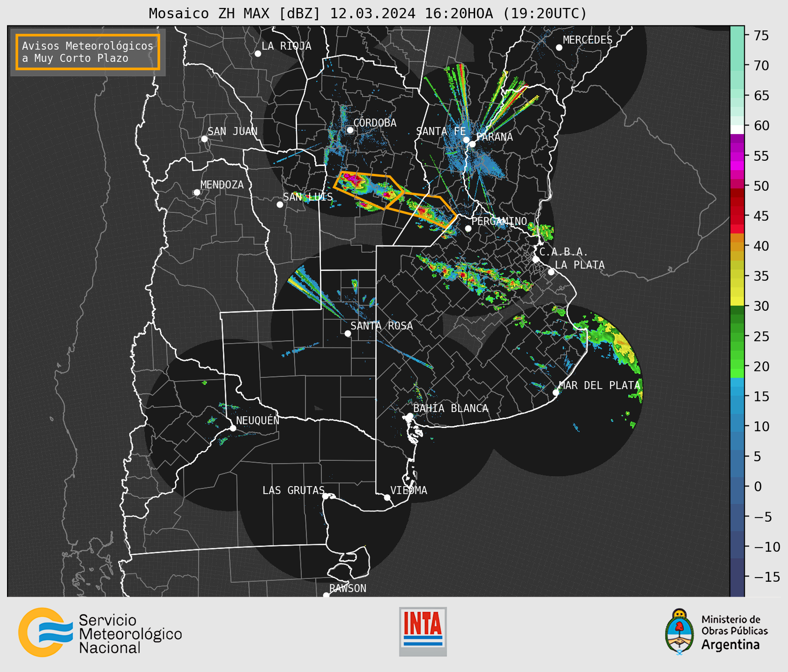The width and height of the screenshot is (788, 672).
Task: Click the Mendoza city marker dot
Action: pyautogui.click(x=197, y=193)
